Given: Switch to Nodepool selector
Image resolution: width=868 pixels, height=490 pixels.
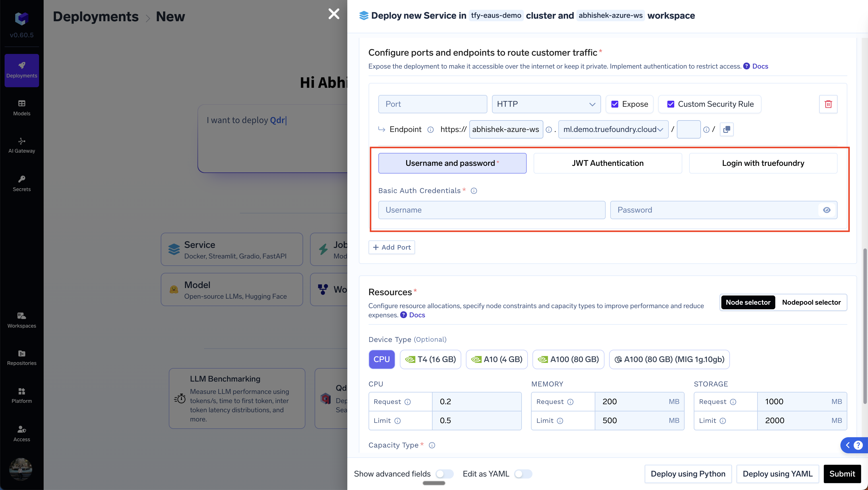Looking at the screenshot, I should (x=811, y=302).
